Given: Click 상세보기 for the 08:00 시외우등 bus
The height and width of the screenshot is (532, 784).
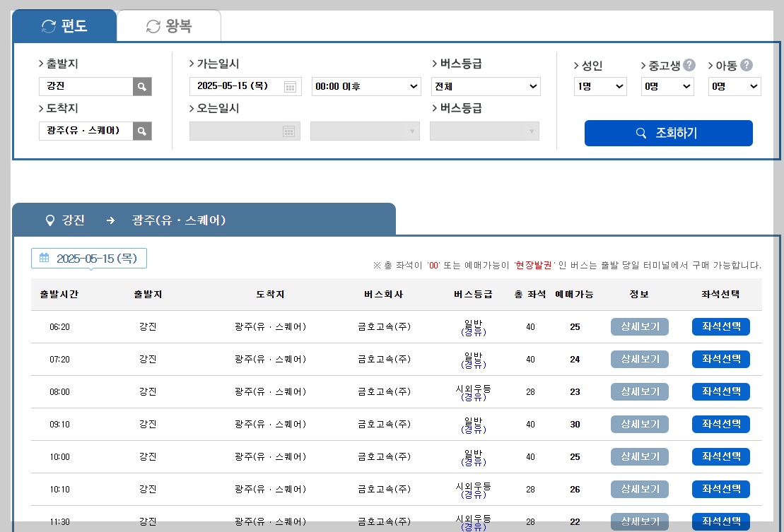Looking at the screenshot, I should pos(639,391).
